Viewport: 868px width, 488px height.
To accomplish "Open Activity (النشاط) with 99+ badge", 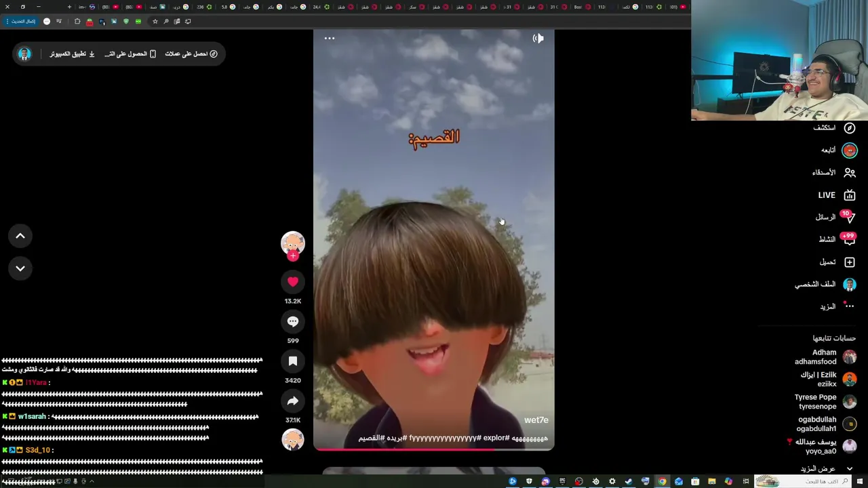I will click(x=837, y=239).
